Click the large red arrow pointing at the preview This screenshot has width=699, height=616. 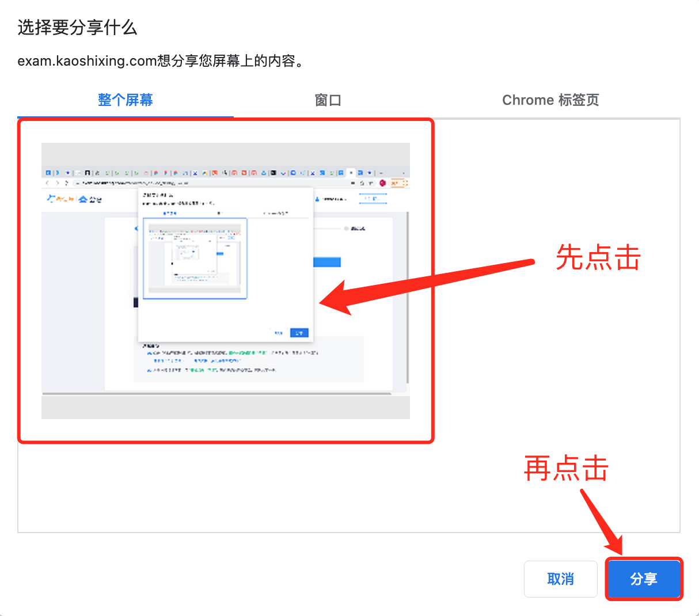click(x=426, y=283)
